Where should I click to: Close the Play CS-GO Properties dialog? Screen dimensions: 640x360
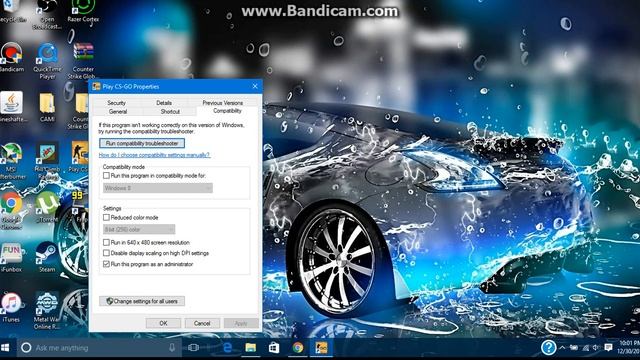point(255,86)
